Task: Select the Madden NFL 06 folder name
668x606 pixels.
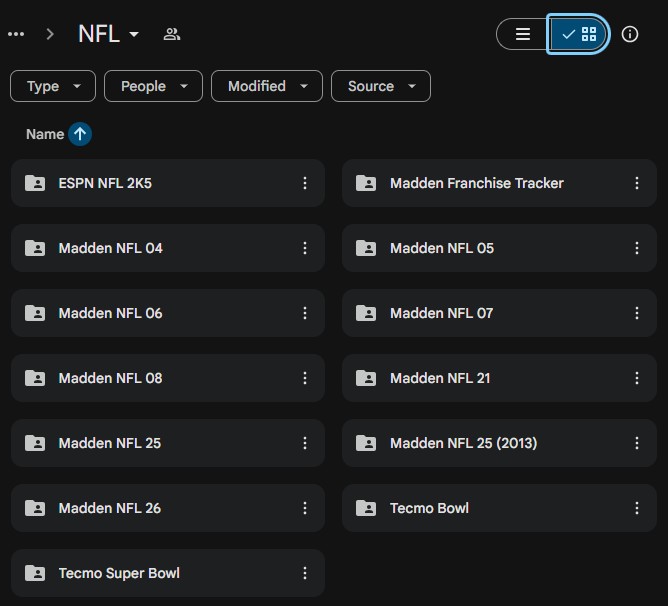Action: (x=110, y=313)
